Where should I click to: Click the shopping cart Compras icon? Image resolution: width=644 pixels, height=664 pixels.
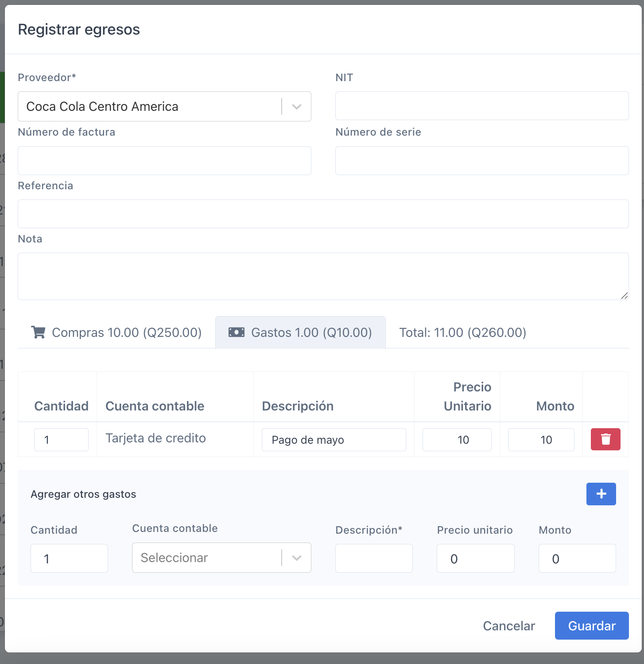pos(38,332)
